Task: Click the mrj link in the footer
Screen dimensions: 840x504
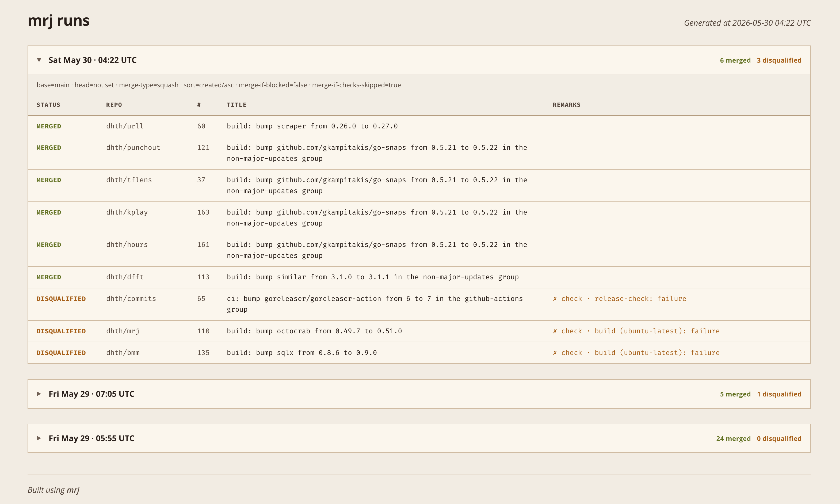Action: pyautogui.click(x=73, y=490)
